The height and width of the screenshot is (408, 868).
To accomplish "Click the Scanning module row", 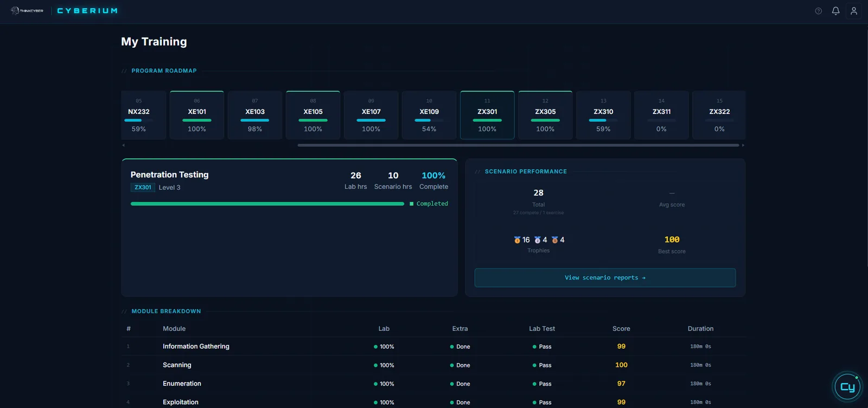I will click(433, 365).
